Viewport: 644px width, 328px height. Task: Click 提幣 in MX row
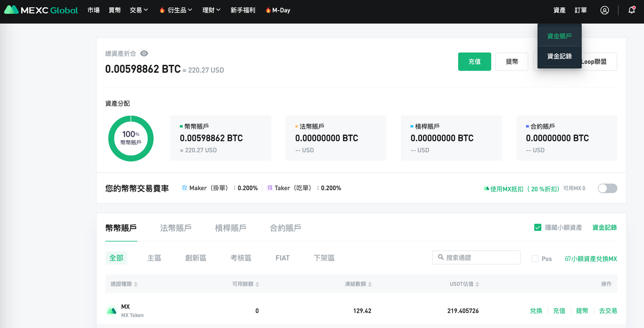click(582, 311)
